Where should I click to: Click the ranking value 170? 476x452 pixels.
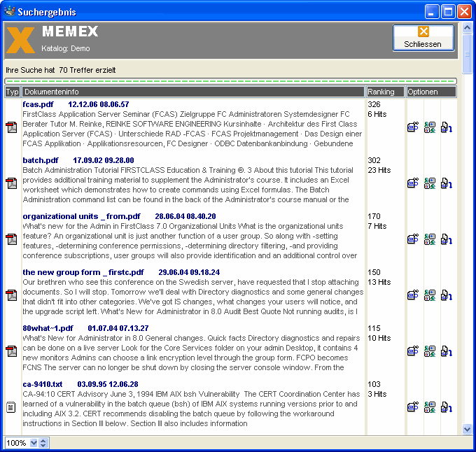point(374,216)
